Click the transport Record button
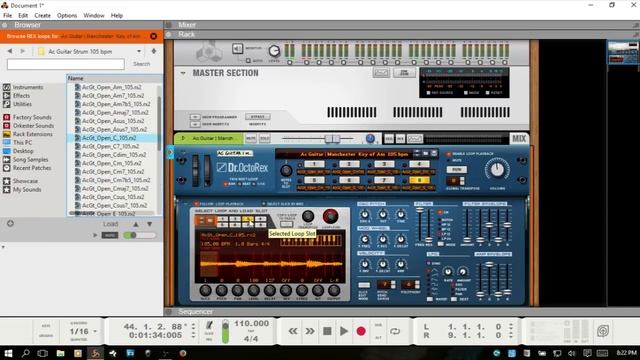 click(x=361, y=331)
